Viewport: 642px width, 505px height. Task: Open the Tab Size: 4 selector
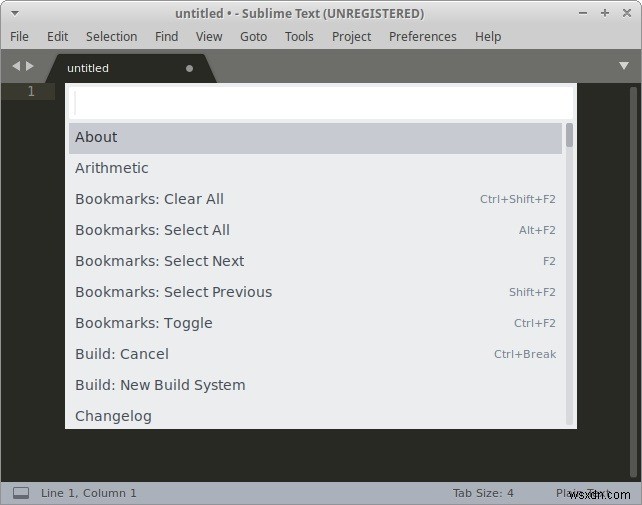[x=483, y=493]
